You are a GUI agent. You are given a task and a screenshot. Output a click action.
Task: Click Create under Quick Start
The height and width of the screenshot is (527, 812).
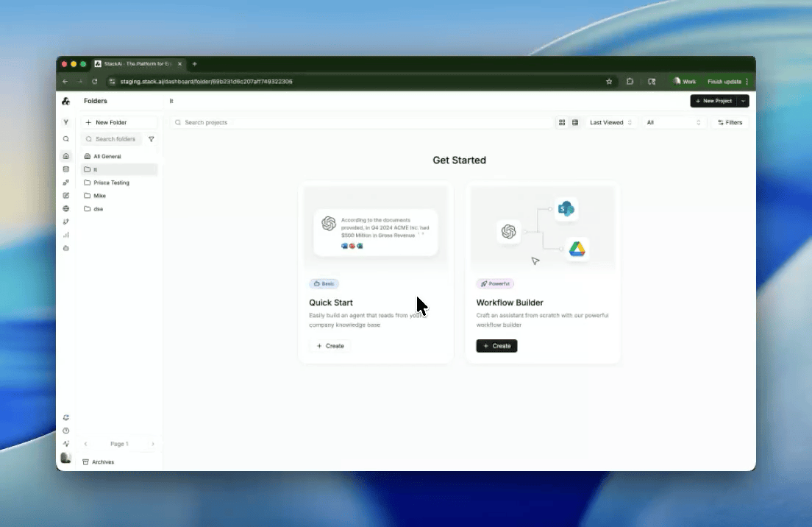(x=330, y=346)
